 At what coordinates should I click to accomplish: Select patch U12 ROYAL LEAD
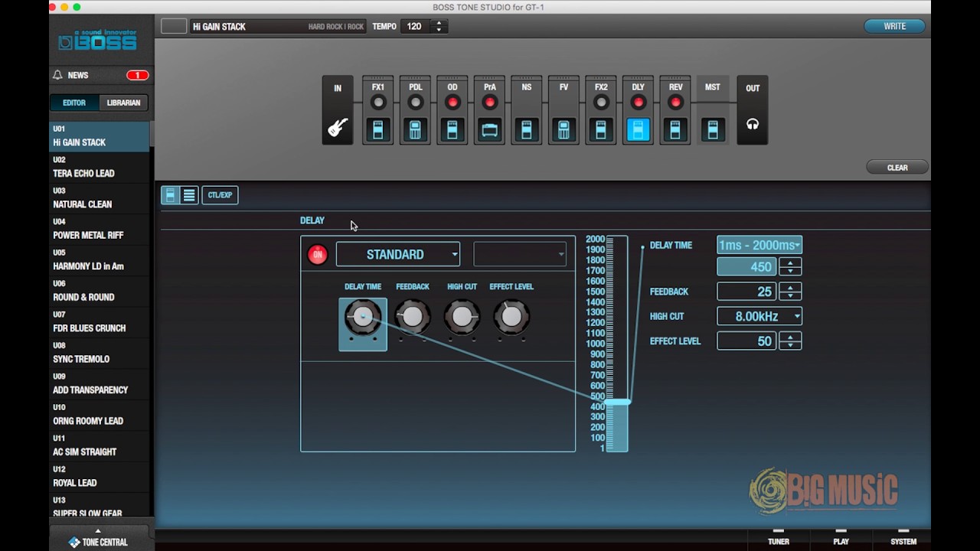pos(100,477)
